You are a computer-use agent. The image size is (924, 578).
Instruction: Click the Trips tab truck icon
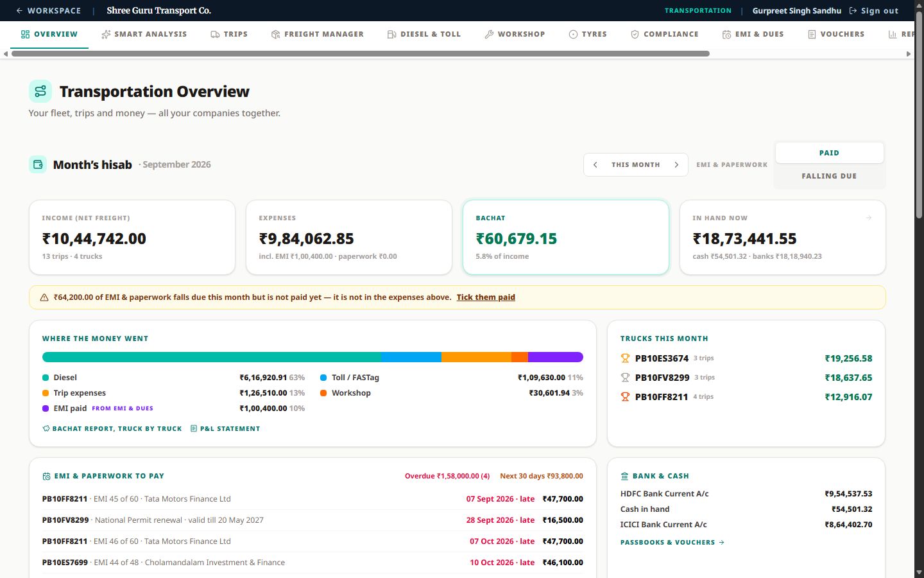[215, 34]
